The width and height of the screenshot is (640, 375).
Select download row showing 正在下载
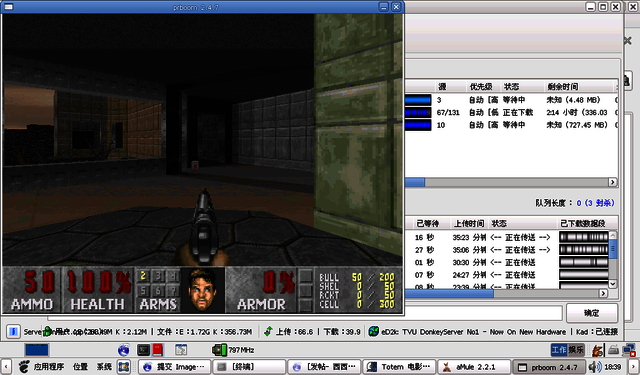click(511, 112)
